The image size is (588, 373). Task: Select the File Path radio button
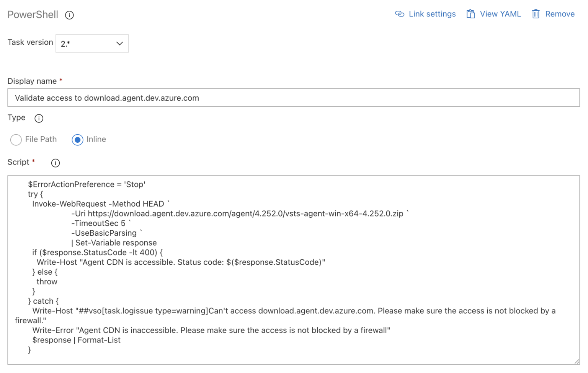[16, 140]
